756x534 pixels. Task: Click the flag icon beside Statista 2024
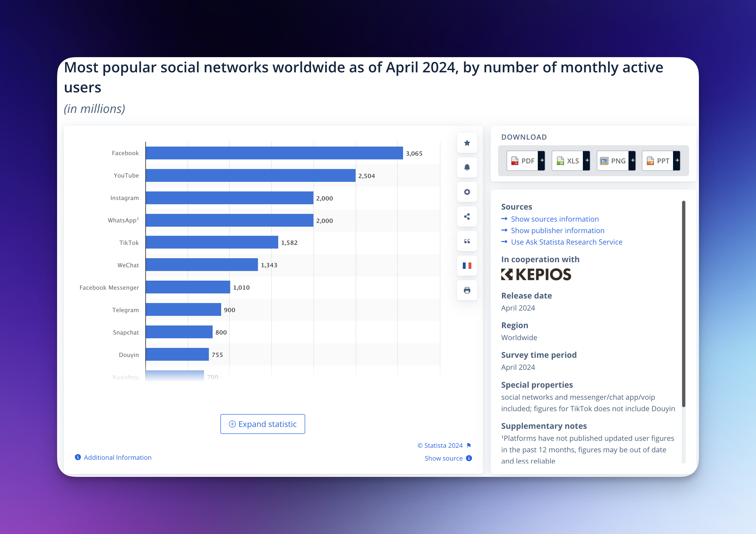[x=469, y=446]
